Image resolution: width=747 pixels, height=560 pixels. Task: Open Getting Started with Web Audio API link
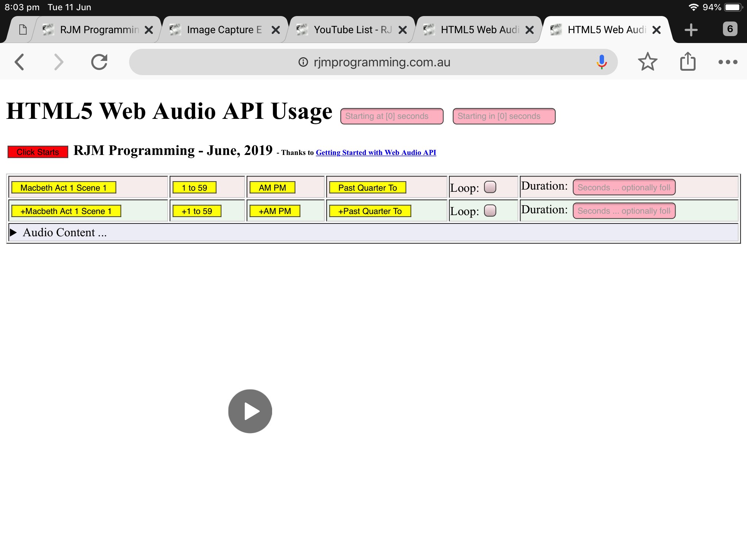click(x=376, y=152)
